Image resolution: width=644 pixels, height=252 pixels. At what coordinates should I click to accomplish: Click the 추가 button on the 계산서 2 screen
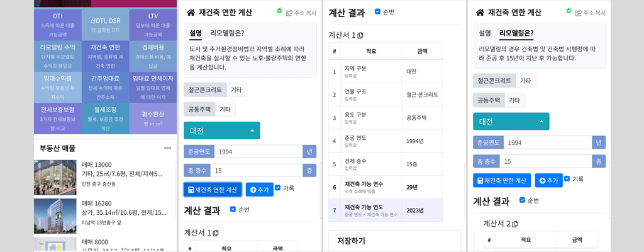coord(548,180)
